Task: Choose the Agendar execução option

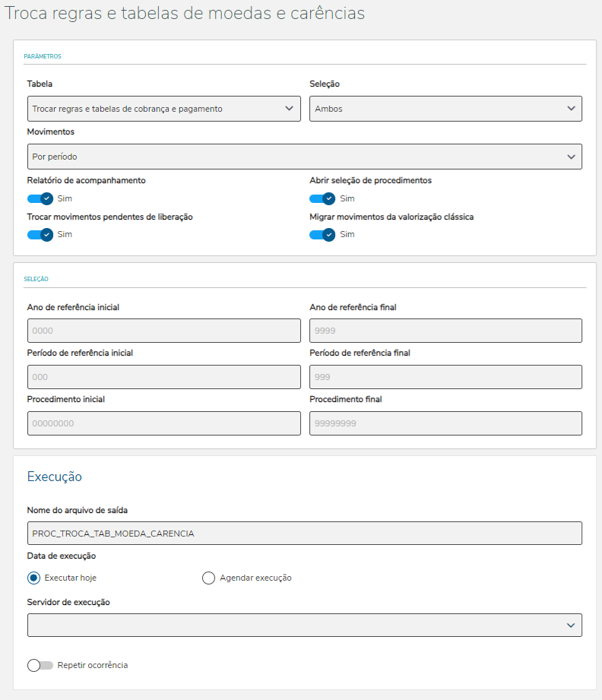Action: pyautogui.click(x=209, y=578)
